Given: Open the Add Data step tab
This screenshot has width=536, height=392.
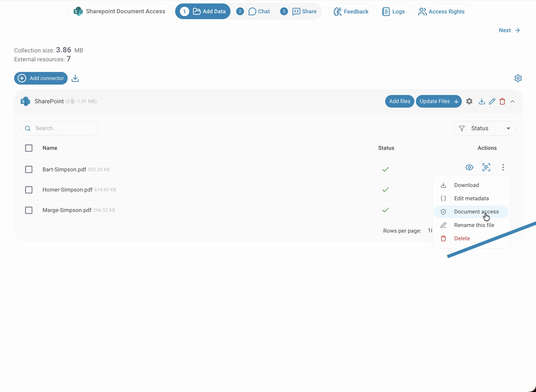Looking at the screenshot, I should (203, 11).
